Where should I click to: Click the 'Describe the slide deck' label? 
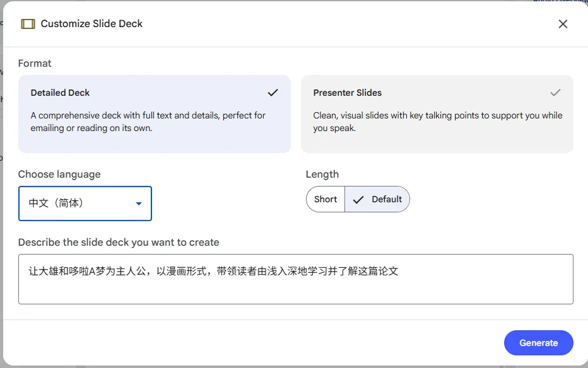click(119, 242)
